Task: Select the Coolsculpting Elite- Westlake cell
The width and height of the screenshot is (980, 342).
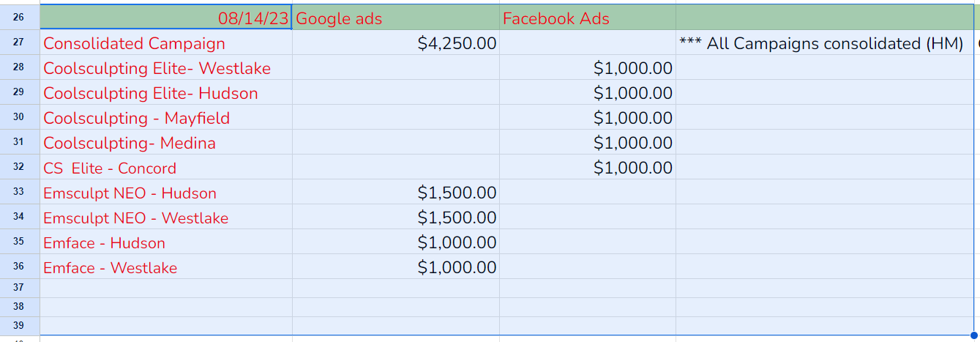Action: pyautogui.click(x=166, y=68)
